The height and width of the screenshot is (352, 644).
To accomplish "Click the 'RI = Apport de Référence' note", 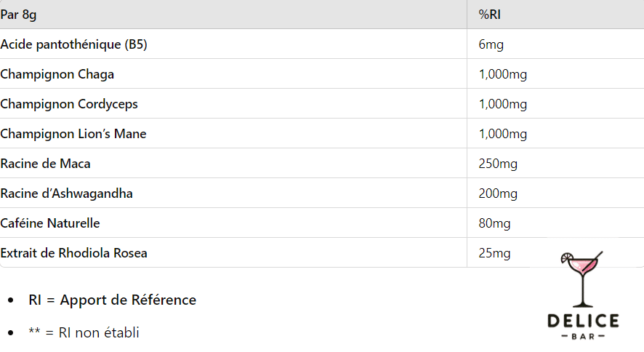I will [x=113, y=300].
